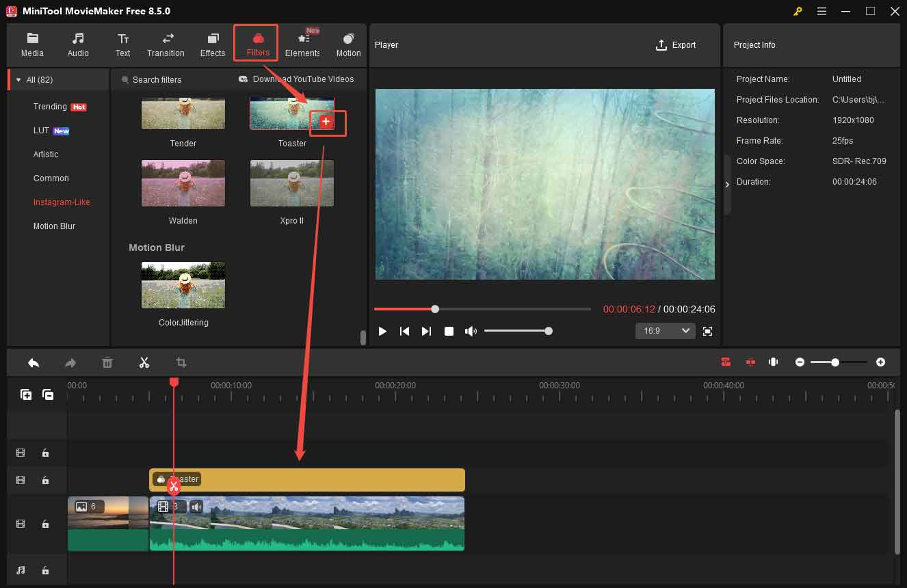Lock the audio track

[45, 570]
